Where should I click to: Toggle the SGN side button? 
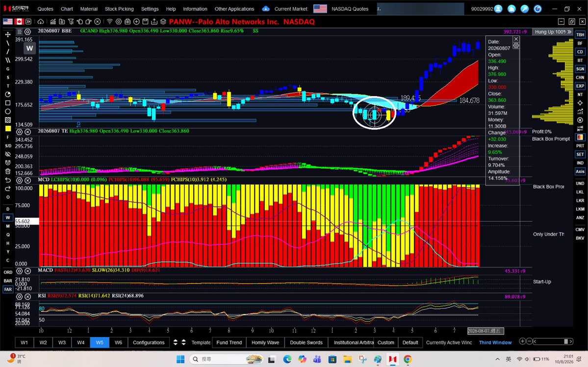click(x=580, y=69)
